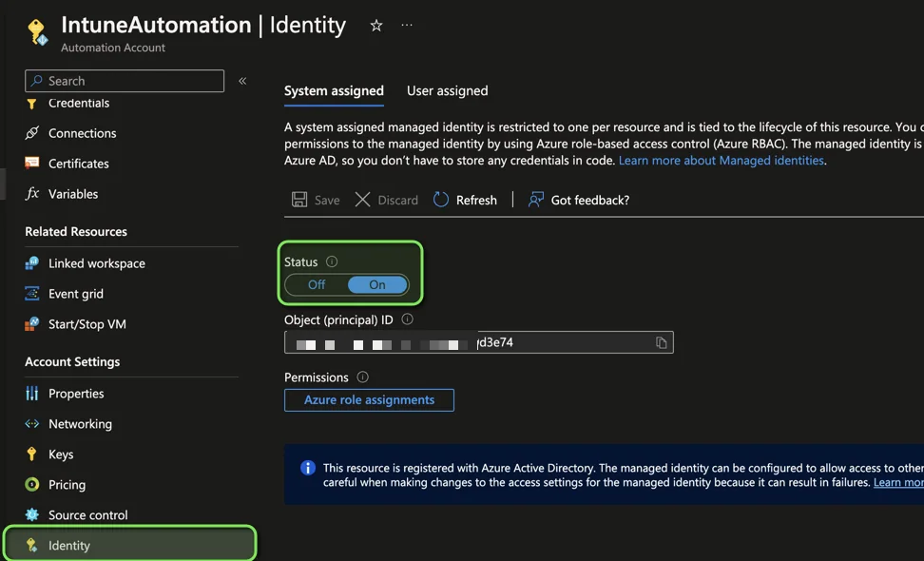Image resolution: width=924 pixels, height=561 pixels.
Task: Open Source control settings
Action: pyautogui.click(x=87, y=515)
